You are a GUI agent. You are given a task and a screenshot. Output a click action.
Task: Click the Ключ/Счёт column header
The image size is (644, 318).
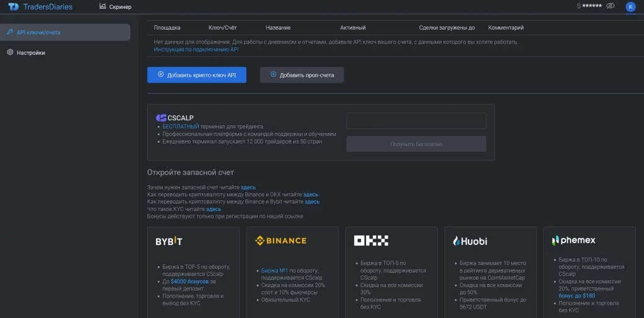pos(223,28)
